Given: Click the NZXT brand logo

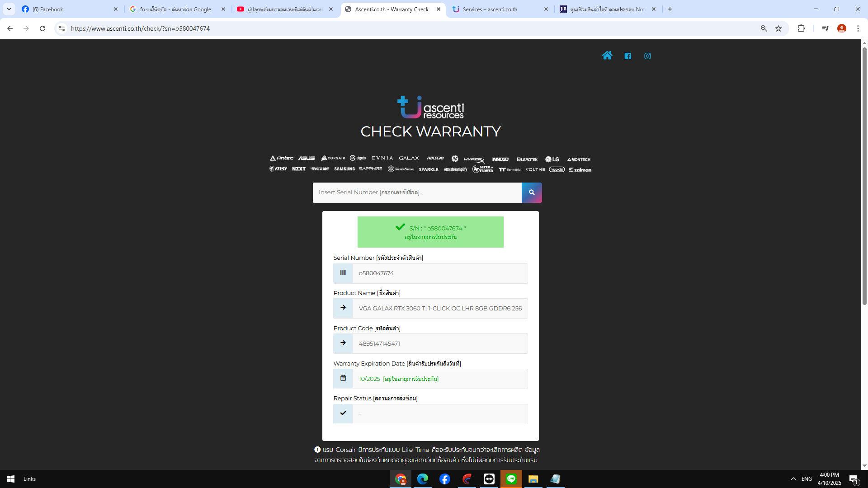Looking at the screenshot, I should click(299, 169).
